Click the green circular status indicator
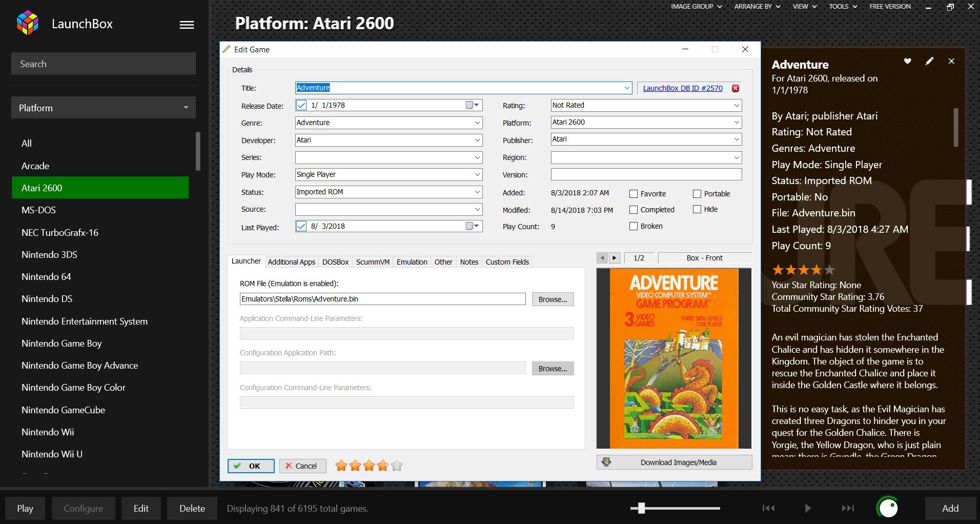 coord(888,508)
